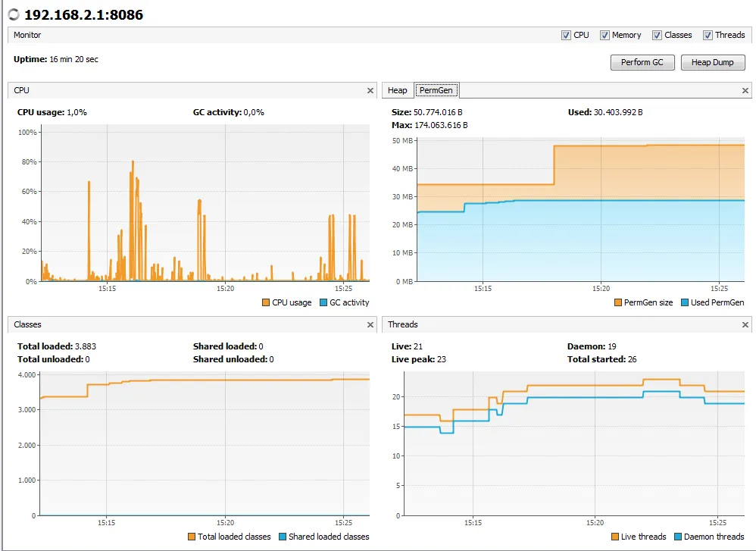756x551 pixels.
Task: Click the orange Live threads legend swatch
Action: (x=616, y=537)
